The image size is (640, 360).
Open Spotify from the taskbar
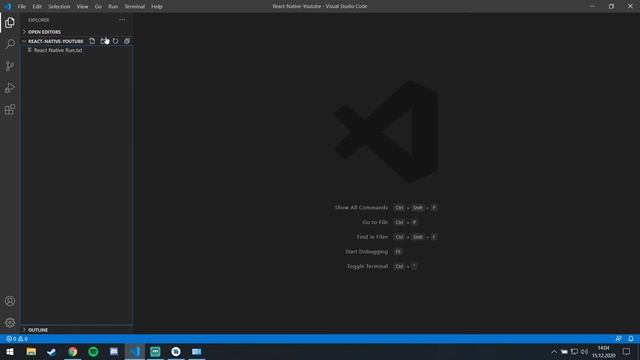pyautogui.click(x=93, y=351)
